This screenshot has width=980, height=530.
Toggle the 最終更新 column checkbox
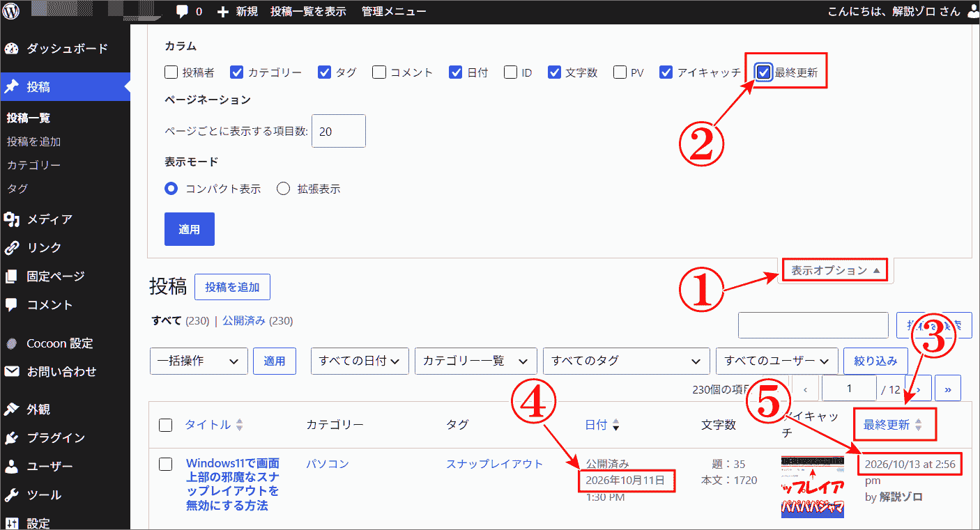click(764, 72)
